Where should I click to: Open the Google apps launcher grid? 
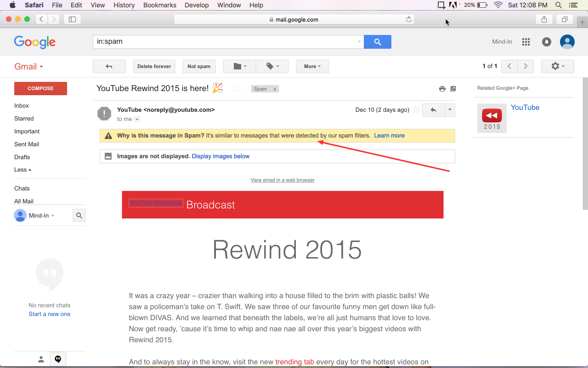click(526, 41)
